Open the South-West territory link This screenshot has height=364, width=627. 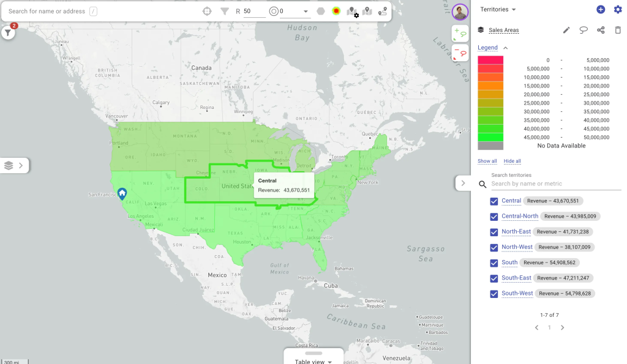coord(517,294)
